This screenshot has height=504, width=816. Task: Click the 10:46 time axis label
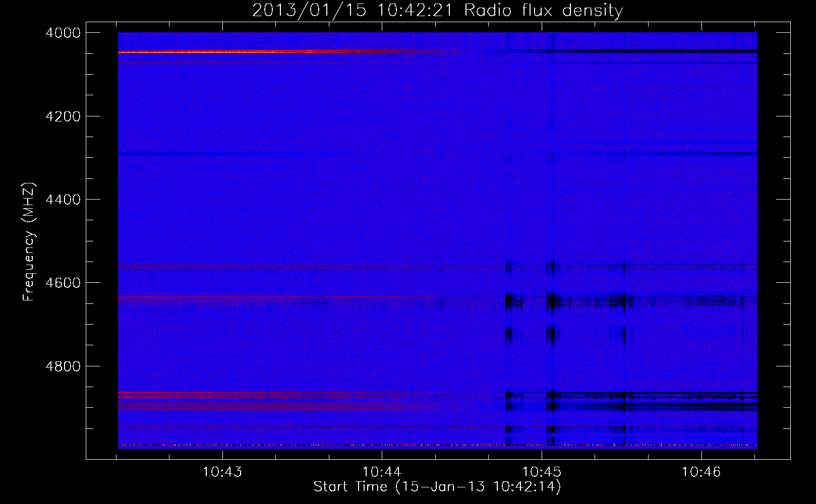702,472
